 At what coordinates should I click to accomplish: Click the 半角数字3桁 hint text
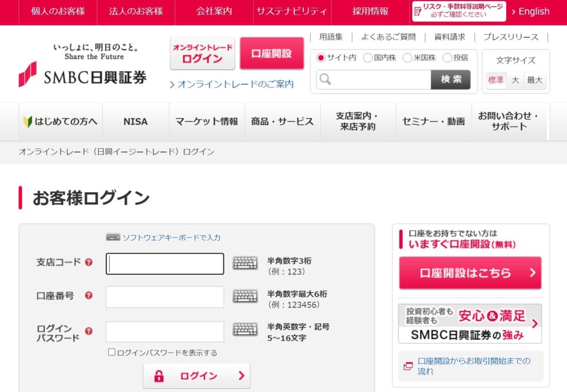tap(289, 261)
